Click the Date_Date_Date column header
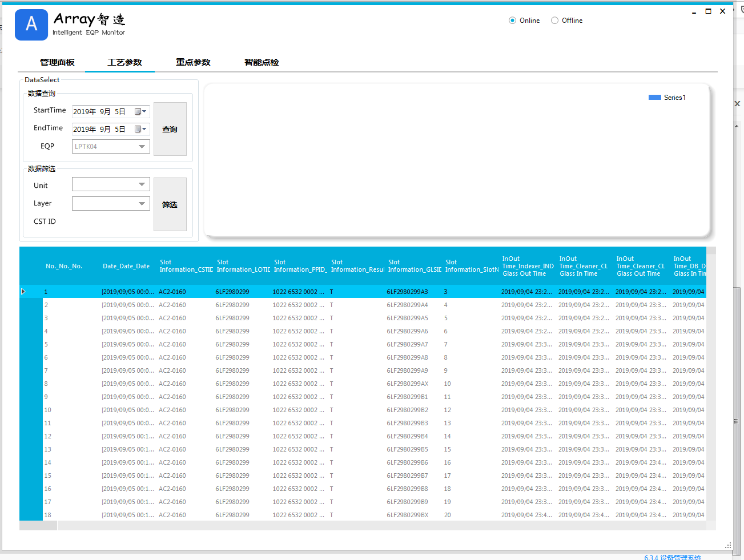This screenshot has height=560, width=744. (126, 266)
